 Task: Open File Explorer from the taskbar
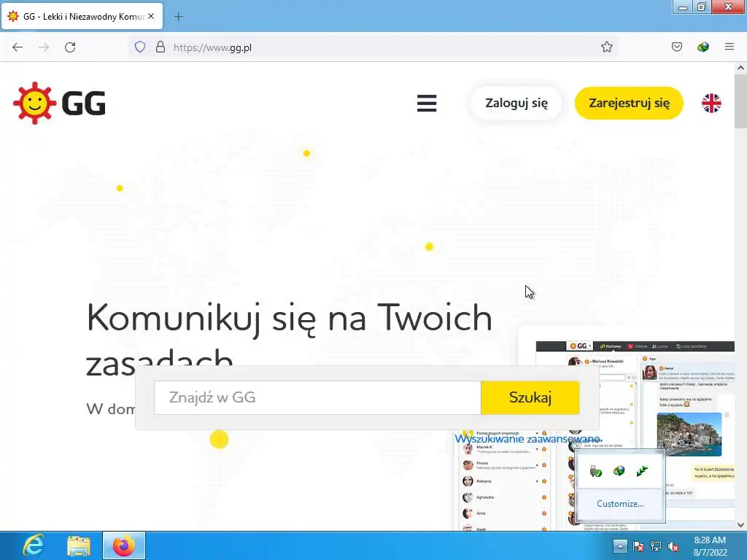[78, 545]
